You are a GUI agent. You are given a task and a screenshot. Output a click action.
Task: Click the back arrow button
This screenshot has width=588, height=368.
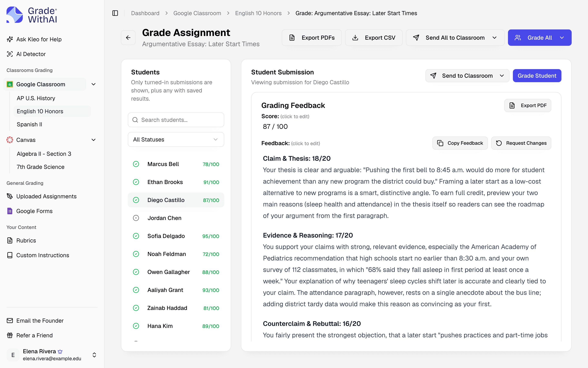pyautogui.click(x=128, y=38)
